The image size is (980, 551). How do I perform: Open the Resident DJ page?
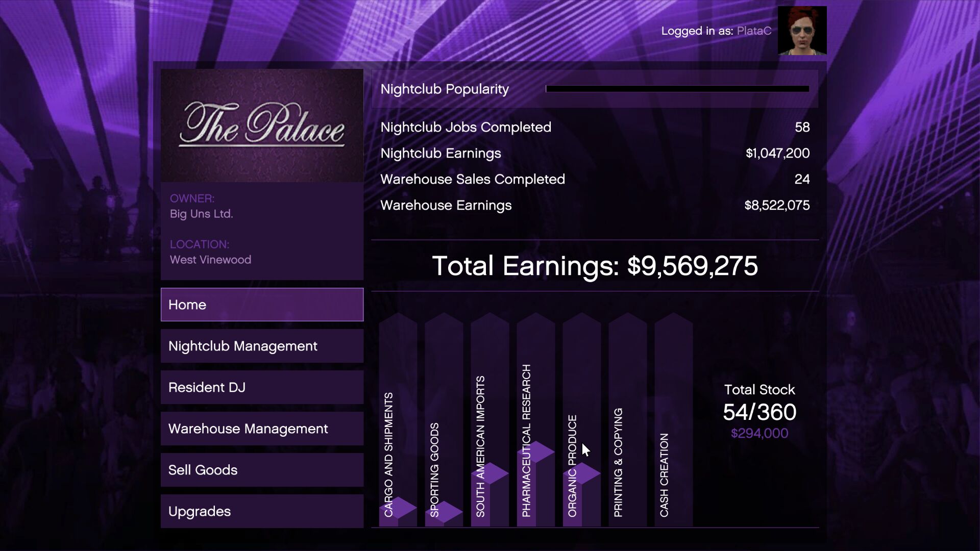tap(262, 387)
